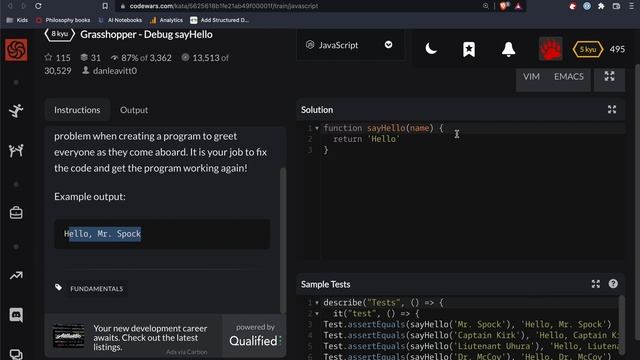
Task: Select the FUNDAMENTALS tag
Action: pyautogui.click(x=96, y=289)
